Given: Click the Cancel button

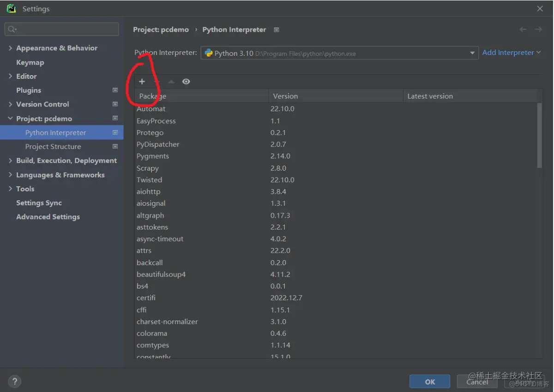Looking at the screenshot, I should tap(477, 381).
